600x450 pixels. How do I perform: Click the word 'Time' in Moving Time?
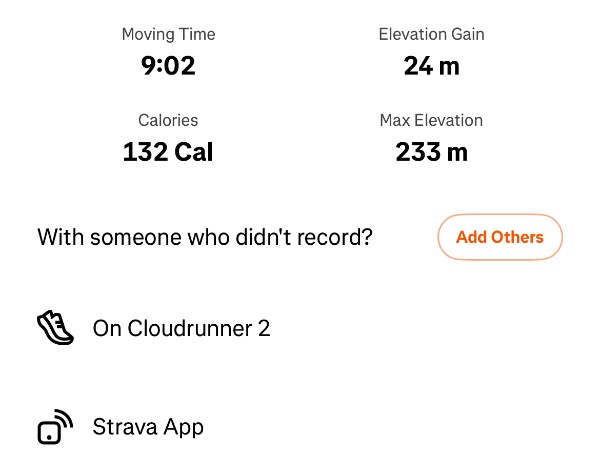point(197,34)
